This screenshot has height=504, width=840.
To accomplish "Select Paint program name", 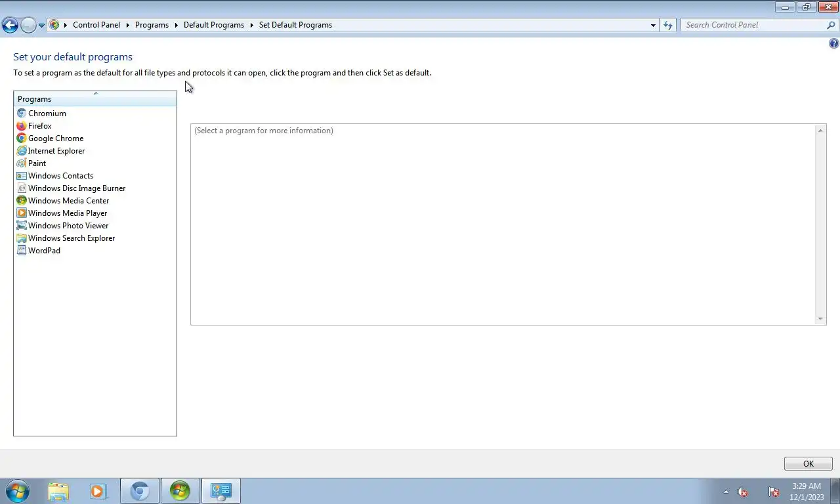I will coord(37,163).
